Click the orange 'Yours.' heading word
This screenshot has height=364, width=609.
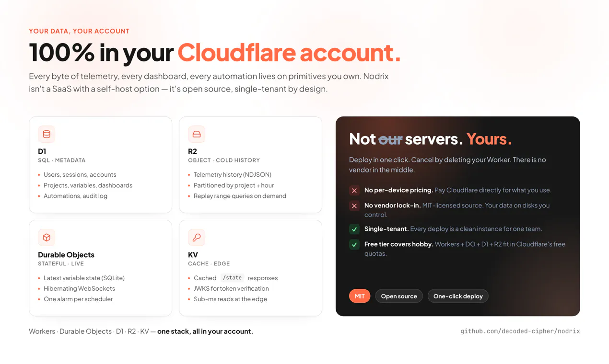point(489,139)
